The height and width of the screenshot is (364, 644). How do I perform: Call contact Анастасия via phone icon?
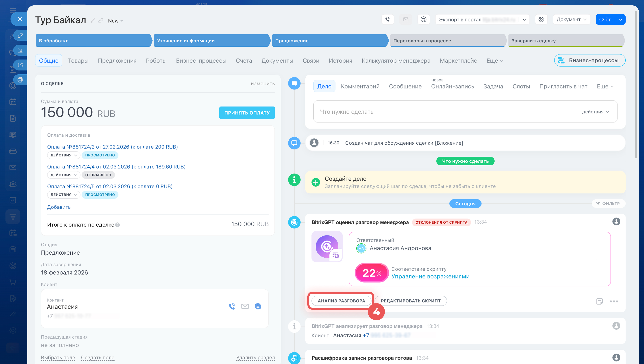232,306
